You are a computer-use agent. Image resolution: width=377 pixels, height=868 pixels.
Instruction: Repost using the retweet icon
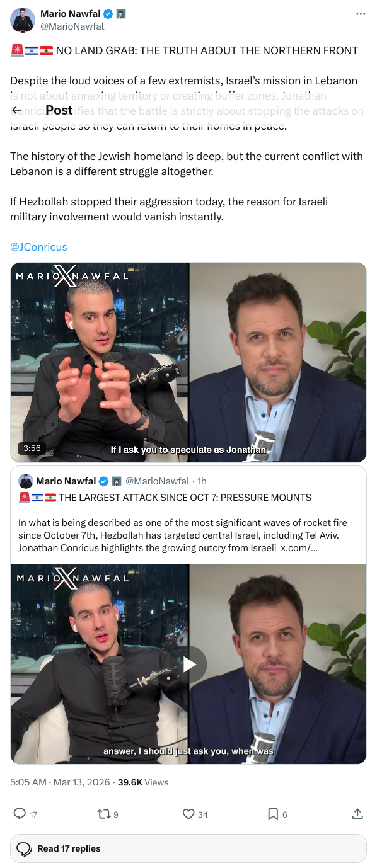104,814
